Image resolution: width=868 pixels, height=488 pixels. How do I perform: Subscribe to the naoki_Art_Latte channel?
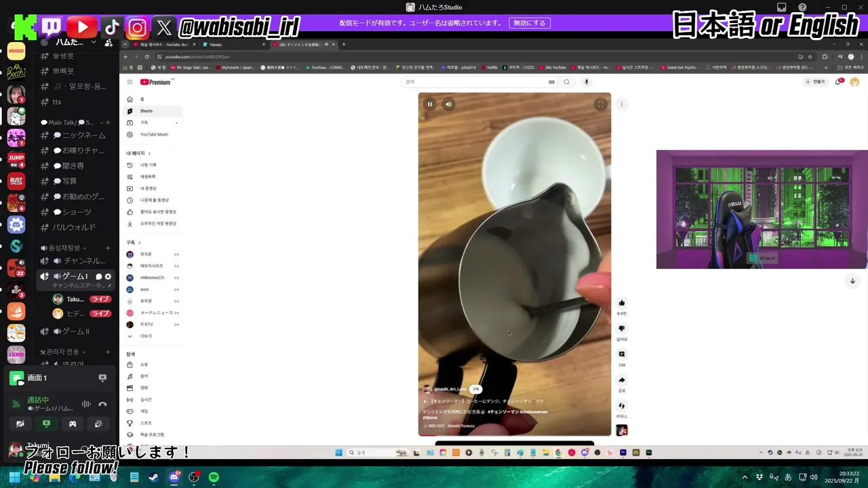(x=476, y=389)
